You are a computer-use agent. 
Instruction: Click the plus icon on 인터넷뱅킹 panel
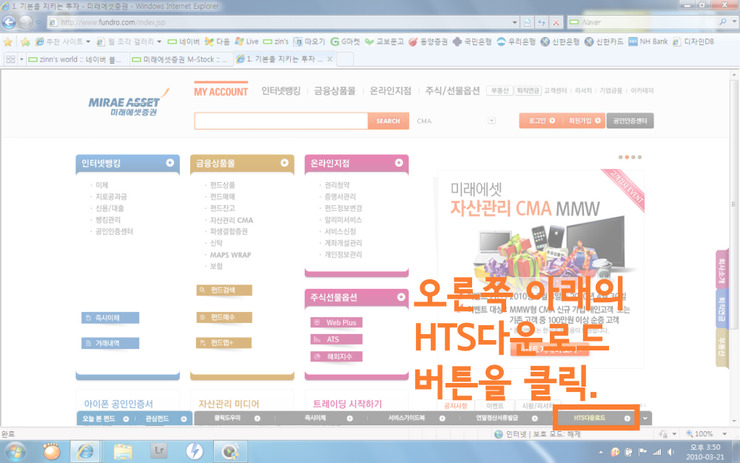170,163
